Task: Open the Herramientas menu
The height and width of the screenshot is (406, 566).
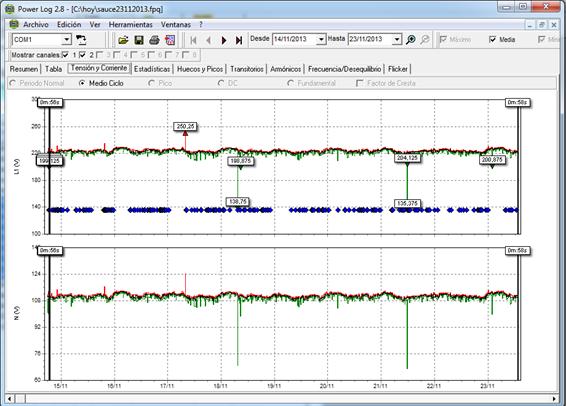Action: pos(131,25)
